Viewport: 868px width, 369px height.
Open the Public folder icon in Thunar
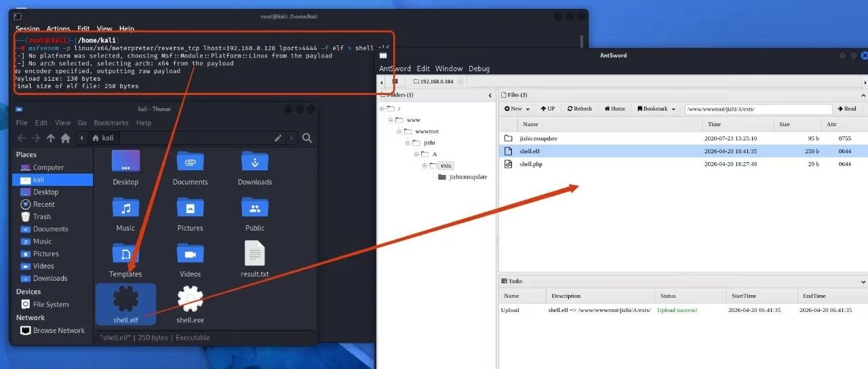pyautogui.click(x=255, y=207)
